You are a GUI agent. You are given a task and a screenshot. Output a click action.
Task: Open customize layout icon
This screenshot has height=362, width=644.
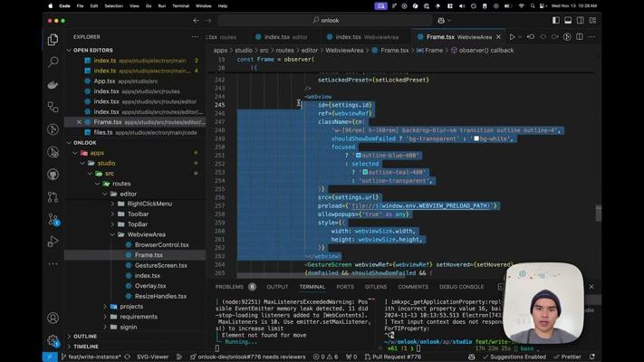(592, 20)
